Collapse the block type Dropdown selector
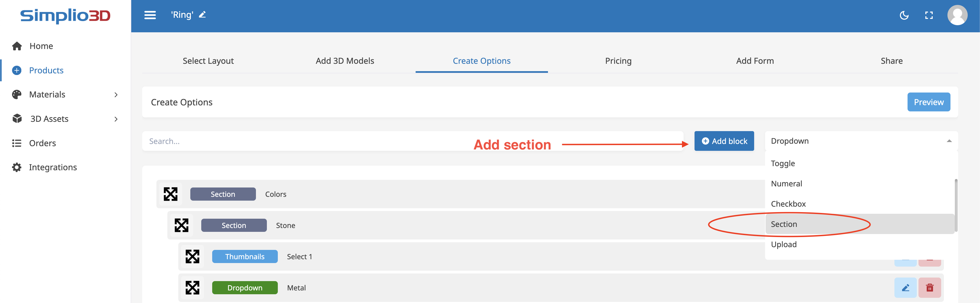 949,141
